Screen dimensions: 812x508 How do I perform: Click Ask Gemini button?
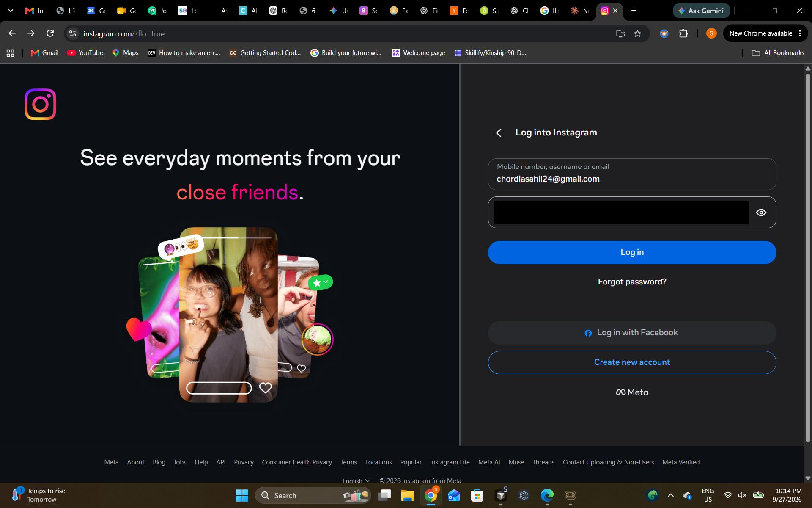tap(701, 11)
